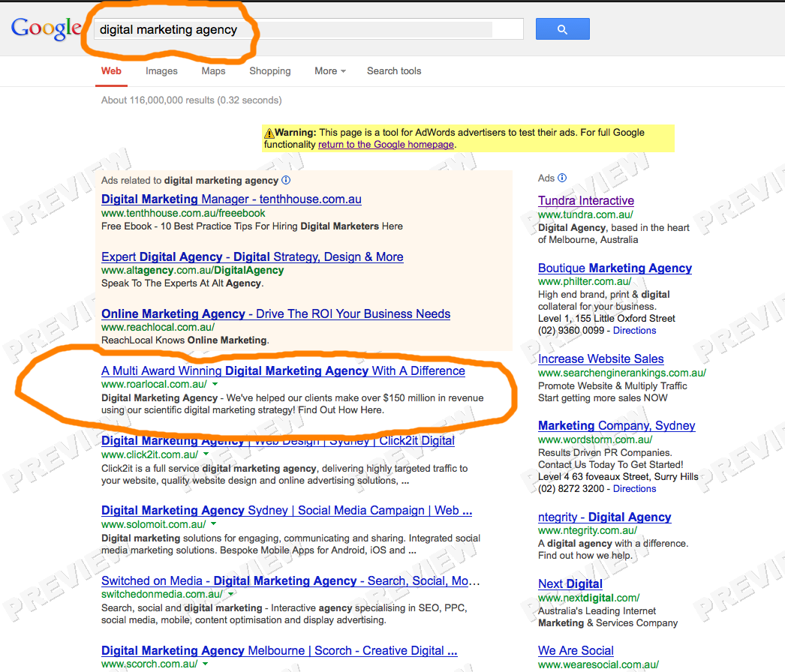The height and width of the screenshot is (672, 785).
Task: Click the www.tenthhouse.com.au/freebook URL text
Action: coord(183,213)
